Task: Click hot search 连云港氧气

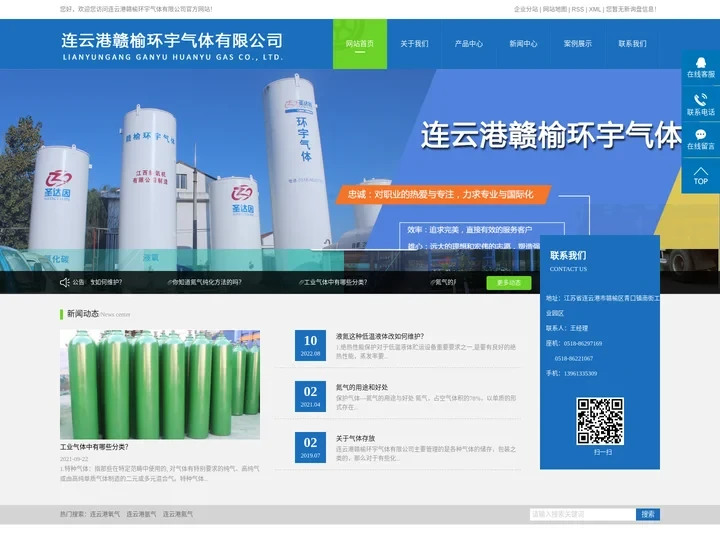Action: 105,514
